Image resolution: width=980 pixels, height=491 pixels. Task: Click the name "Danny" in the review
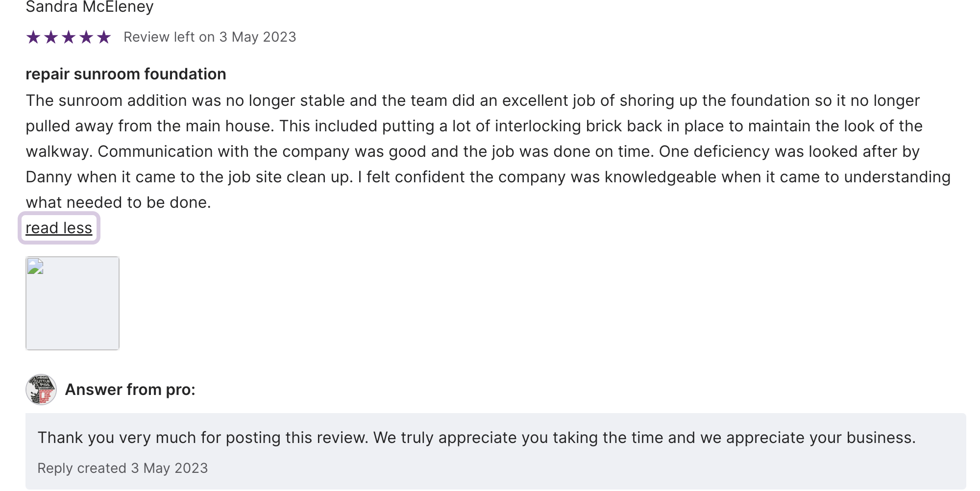[49, 177]
